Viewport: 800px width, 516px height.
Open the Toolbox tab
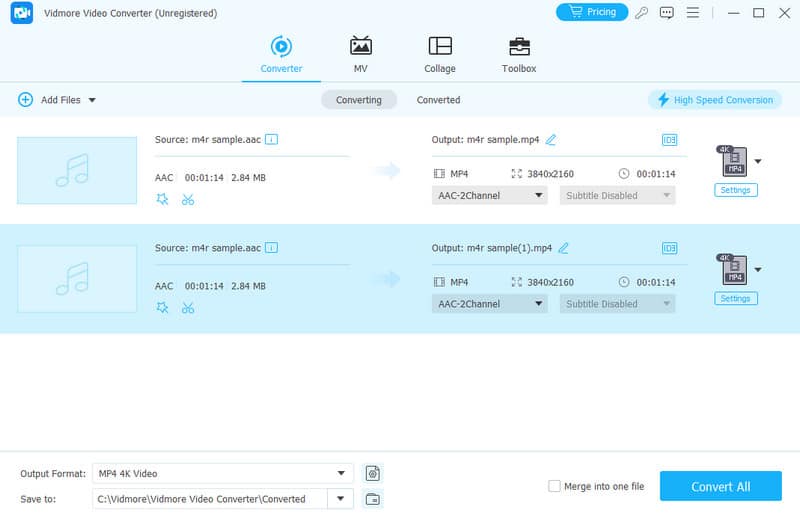[518, 54]
